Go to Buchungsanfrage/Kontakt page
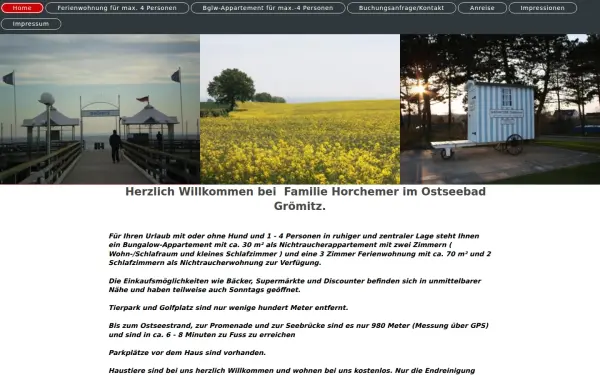The image size is (600, 375). (401, 8)
